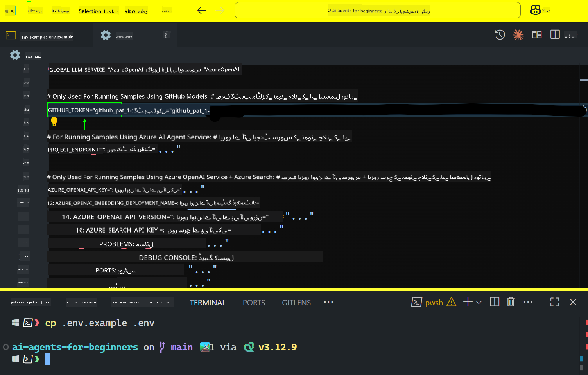588x375 pixels.
Task: Open the File menu
Action: pos(35,11)
